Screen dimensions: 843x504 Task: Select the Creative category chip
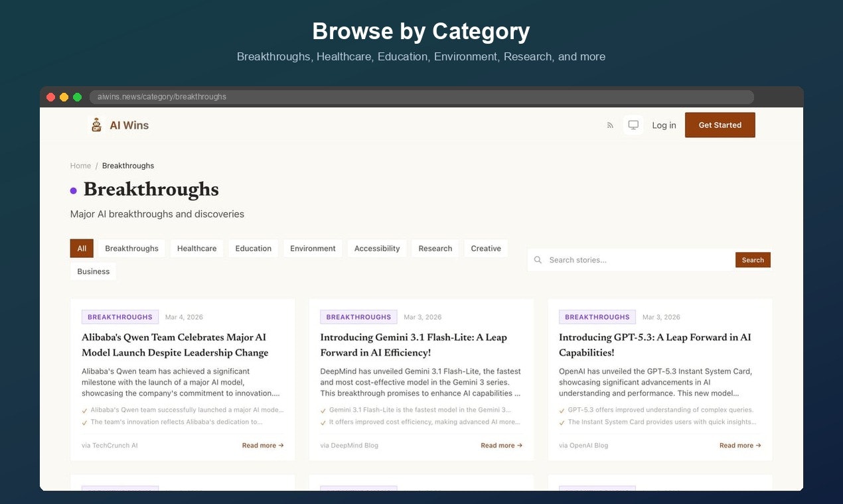pyautogui.click(x=486, y=248)
